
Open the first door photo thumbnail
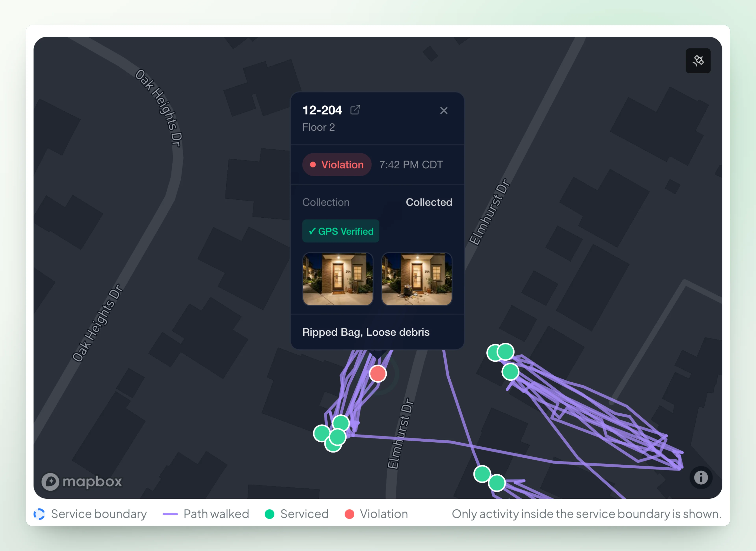[x=338, y=279]
